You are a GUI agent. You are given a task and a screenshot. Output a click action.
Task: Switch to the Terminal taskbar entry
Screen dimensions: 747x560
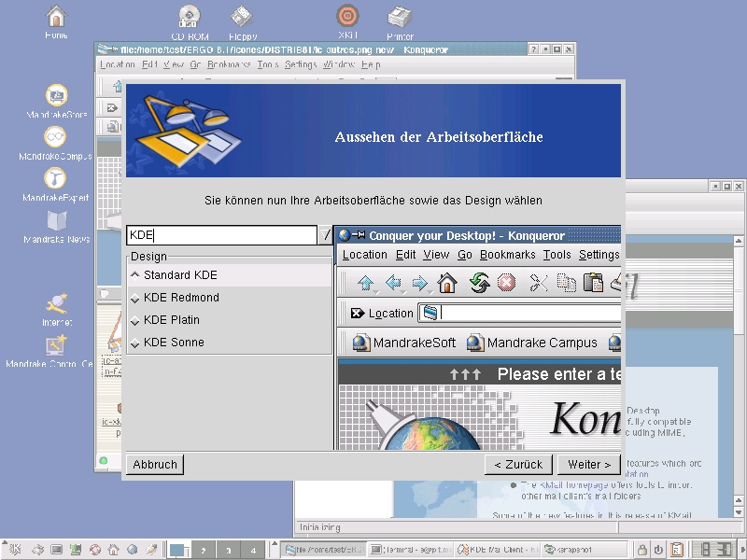pyautogui.click(x=411, y=550)
